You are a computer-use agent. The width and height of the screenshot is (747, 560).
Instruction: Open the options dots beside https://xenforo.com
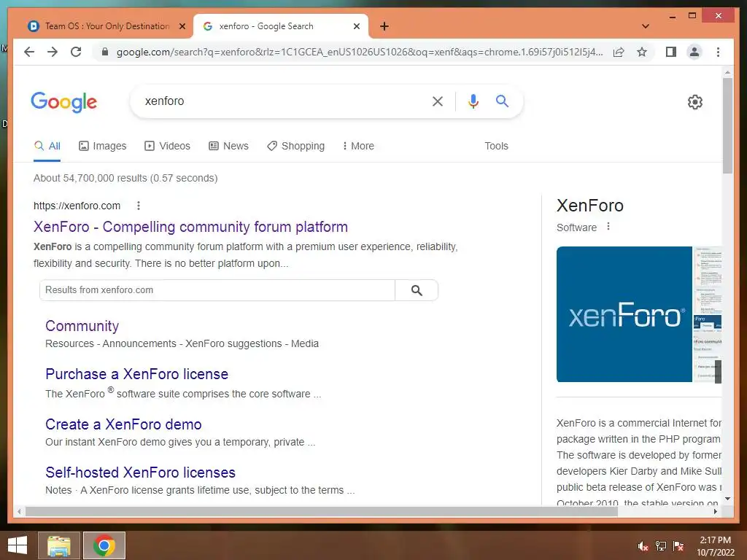point(139,206)
